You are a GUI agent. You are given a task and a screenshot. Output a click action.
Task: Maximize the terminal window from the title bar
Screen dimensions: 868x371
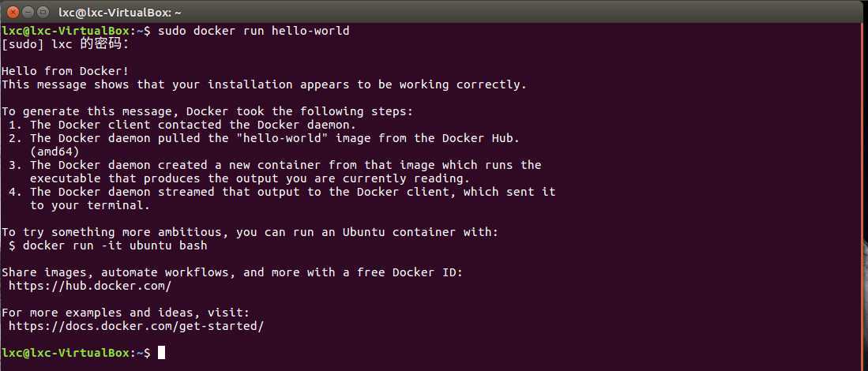coord(43,12)
